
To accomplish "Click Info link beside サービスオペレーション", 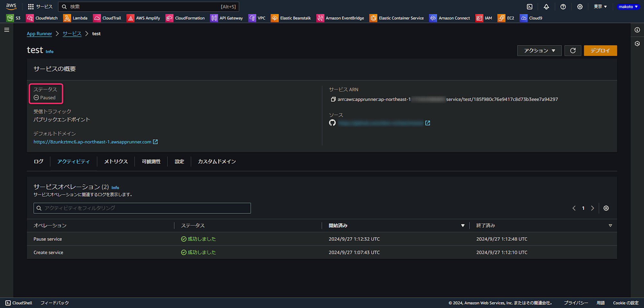I will coord(115,188).
